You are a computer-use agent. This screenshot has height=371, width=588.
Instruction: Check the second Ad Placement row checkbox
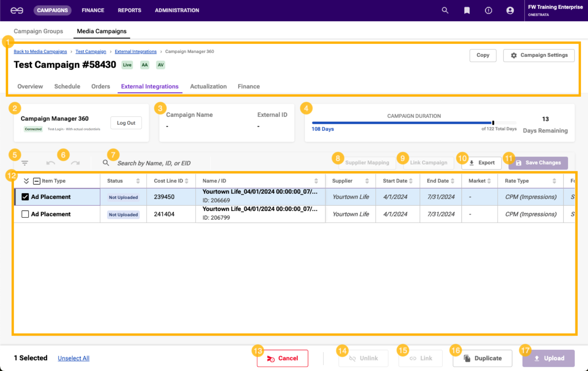[25, 214]
